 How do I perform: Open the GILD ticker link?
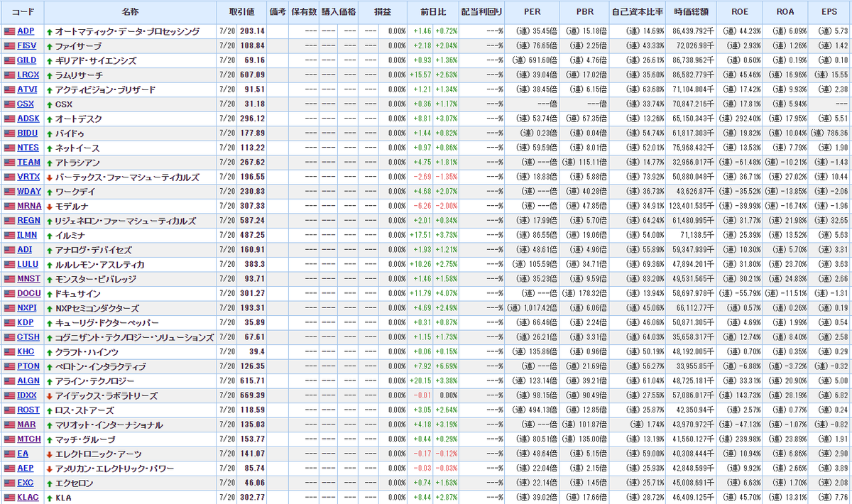[27, 60]
